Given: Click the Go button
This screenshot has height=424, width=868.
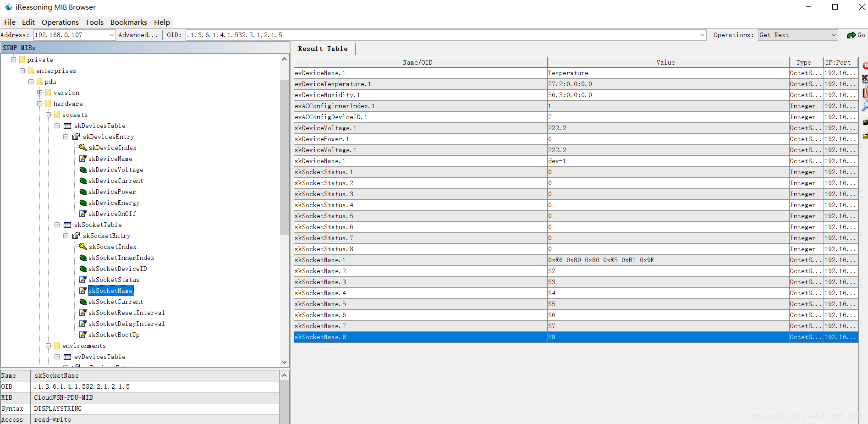Looking at the screenshot, I should [856, 35].
